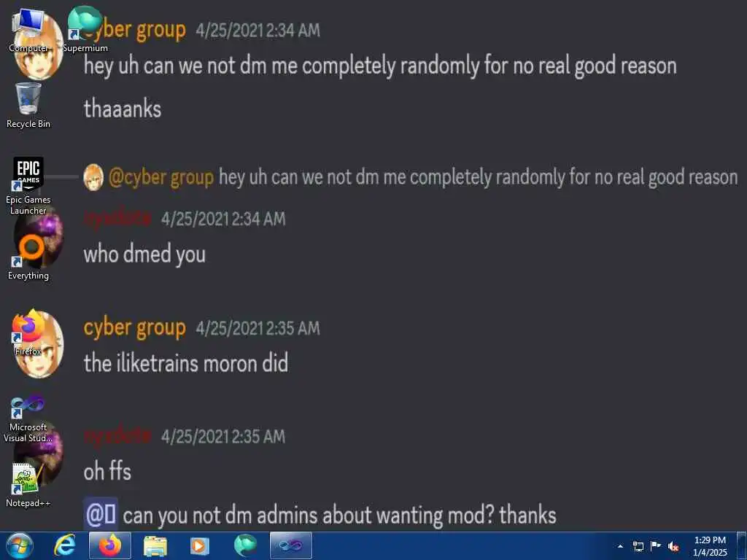
Task: Open the Windows Start menu
Action: click(x=20, y=545)
